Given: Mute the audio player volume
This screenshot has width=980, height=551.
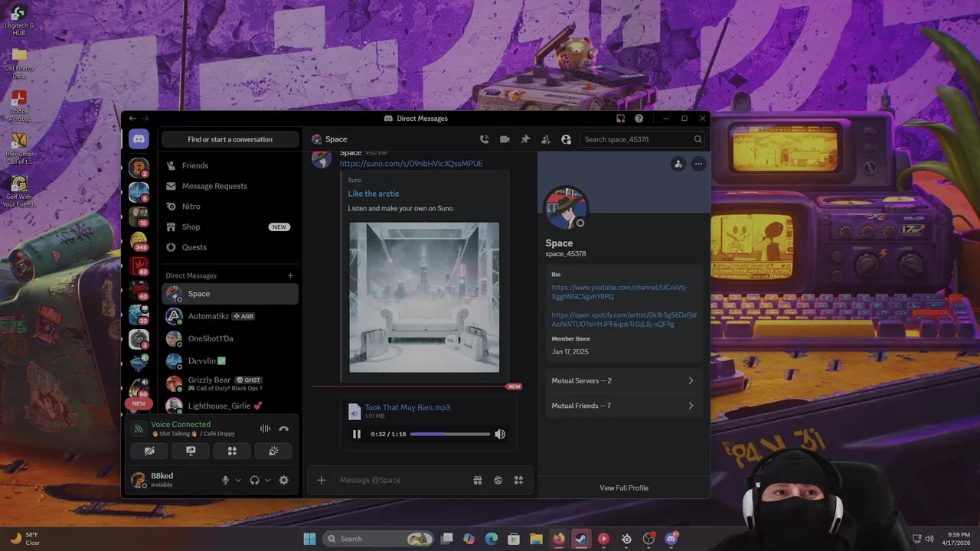Looking at the screenshot, I should (x=500, y=434).
